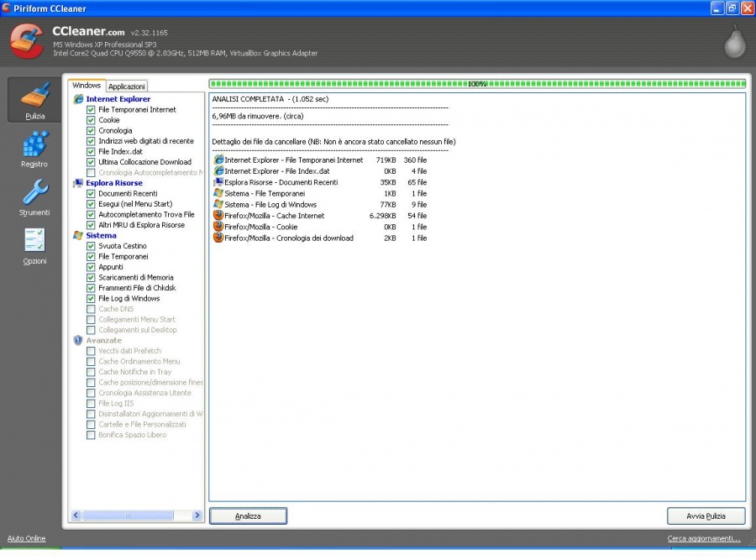The width and height of the screenshot is (756, 560).
Task: Enable Collegamenti sul Desktop checkbox
Action: point(91,330)
